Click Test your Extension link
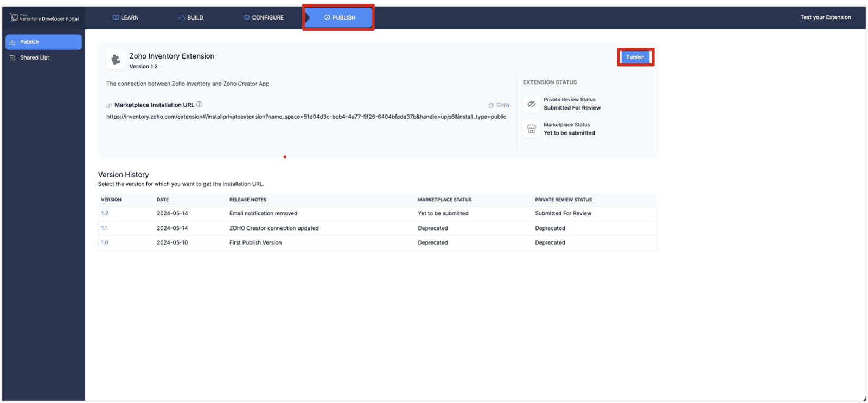 coord(826,17)
